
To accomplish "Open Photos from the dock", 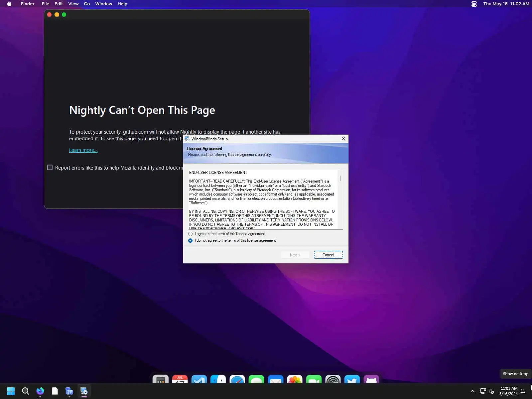I will click(x=295, y=379).
